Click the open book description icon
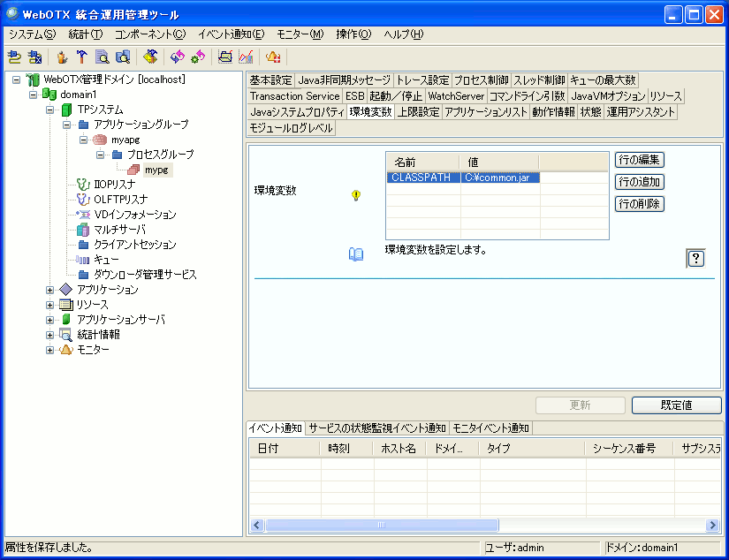This screenshot has height=560, width=729. point(355,254)
